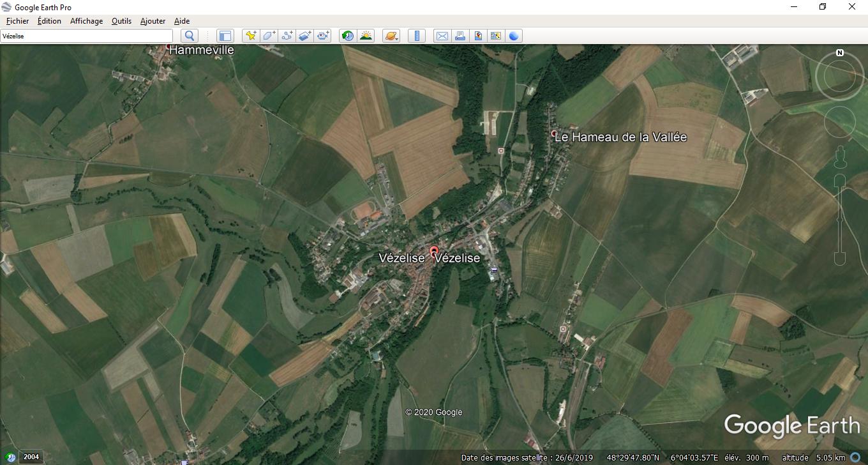868x465 pixels.
Task: Click the Look joystick ring under N
Action: [x=840, y=76]
